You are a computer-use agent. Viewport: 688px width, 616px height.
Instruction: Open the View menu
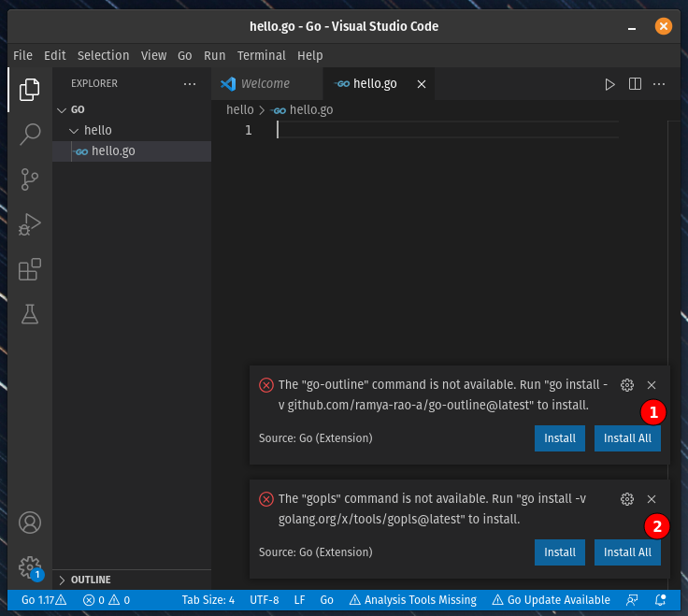(153, 56)
